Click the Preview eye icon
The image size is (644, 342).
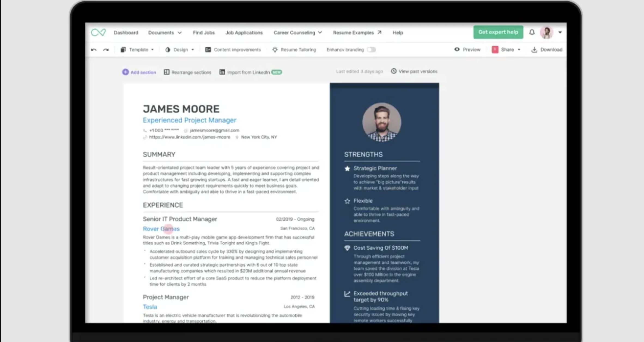click(x=457, y=49)
